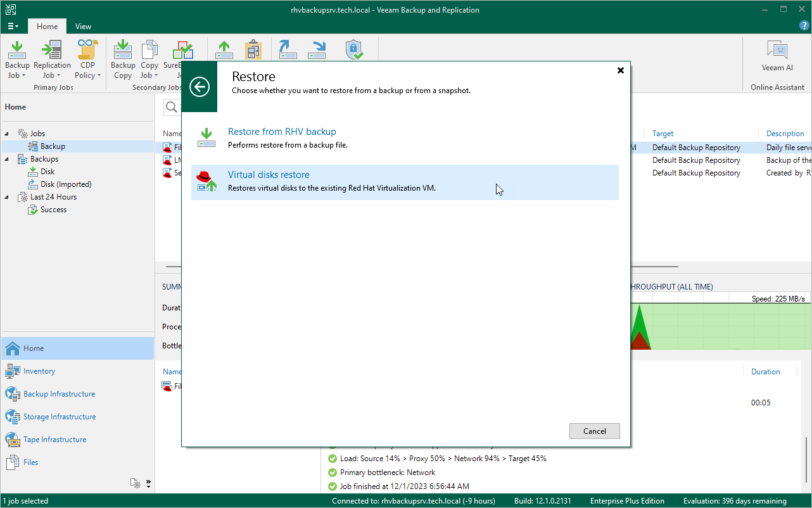The width and height of the screenshot is (812, 508).
Task: Click the '00:05' duration value
Action: (x=760, y=403)
